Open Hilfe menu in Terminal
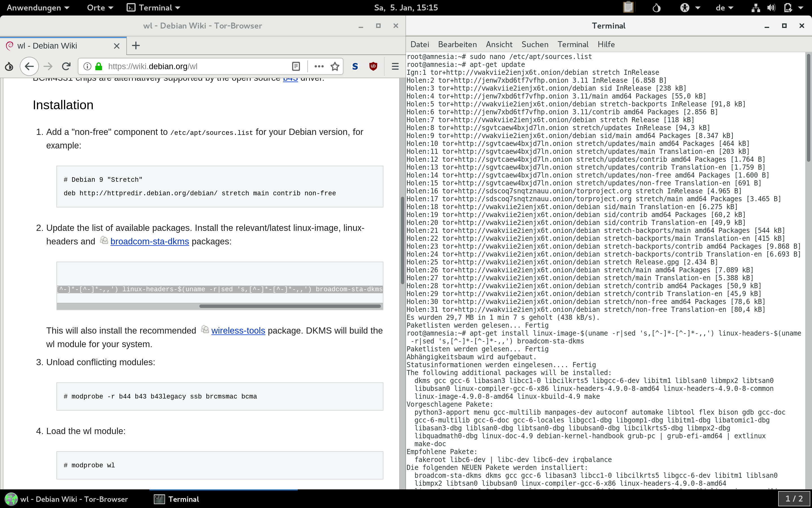This screenshot has height=508, width=812. (x=606, y=44)
